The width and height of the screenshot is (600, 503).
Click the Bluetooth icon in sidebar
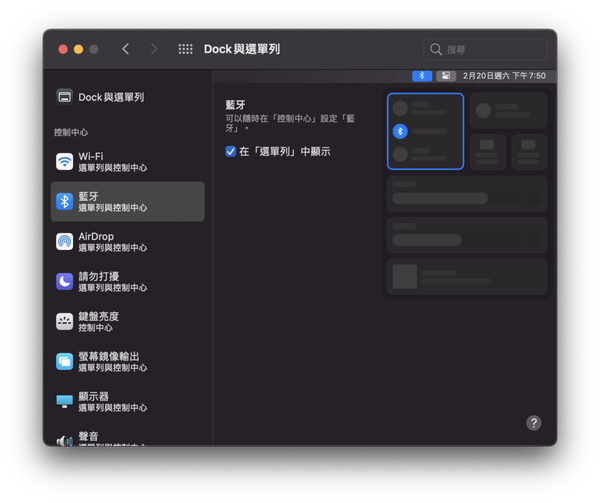tap(64, 202)
